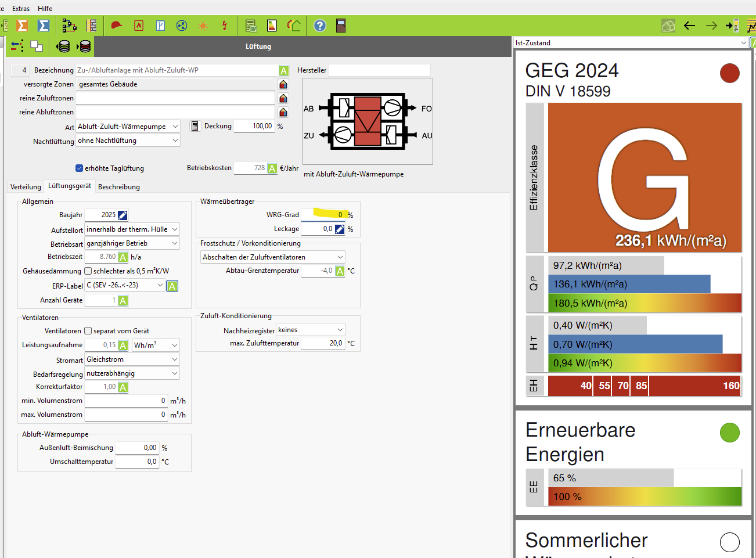
Task: Open the Ist-Zustand variant dropdown
Action: [x=631, y=43]
